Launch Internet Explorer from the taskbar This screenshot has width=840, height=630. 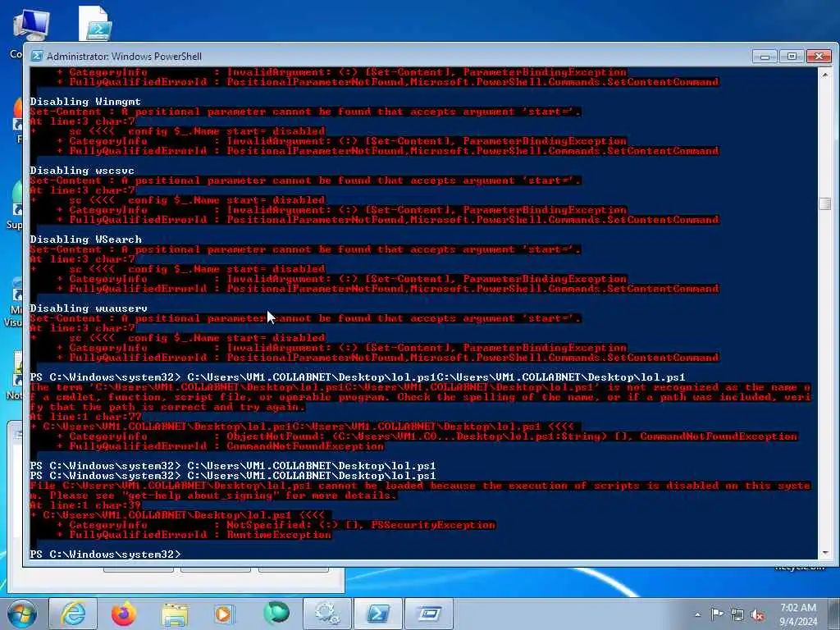73,614
